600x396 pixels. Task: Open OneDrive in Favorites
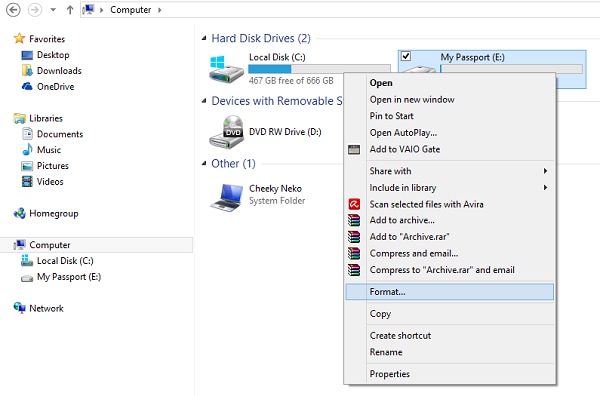coord(55,87)
